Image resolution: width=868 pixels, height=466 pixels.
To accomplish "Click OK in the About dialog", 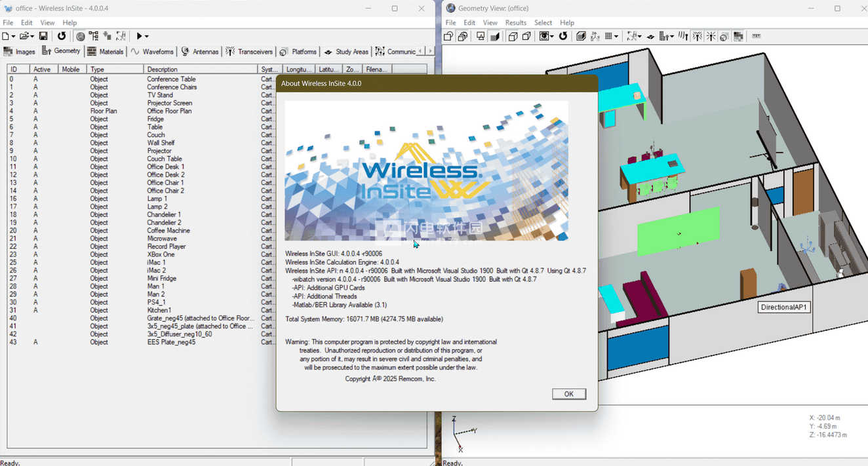I will pos(568,394).
